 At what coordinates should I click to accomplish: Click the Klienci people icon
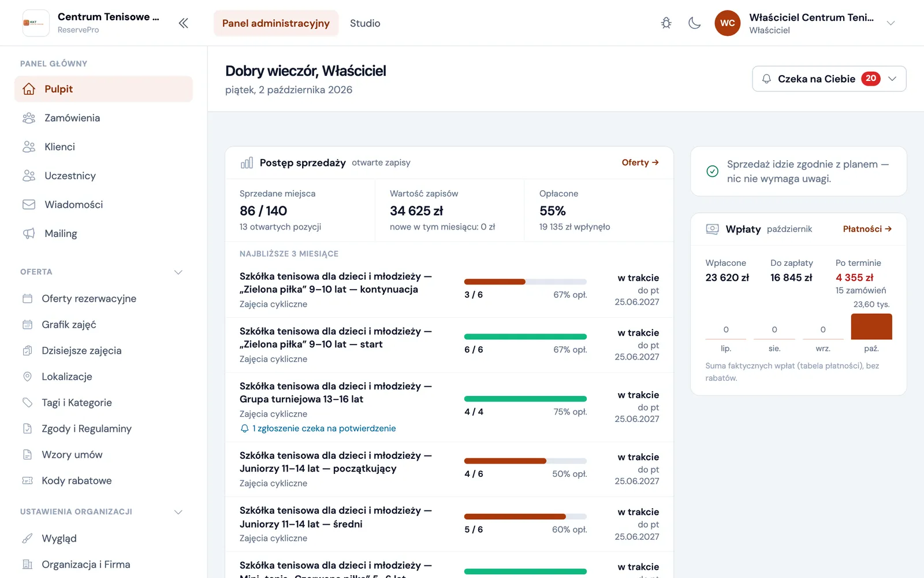click(x=29, y=147)
